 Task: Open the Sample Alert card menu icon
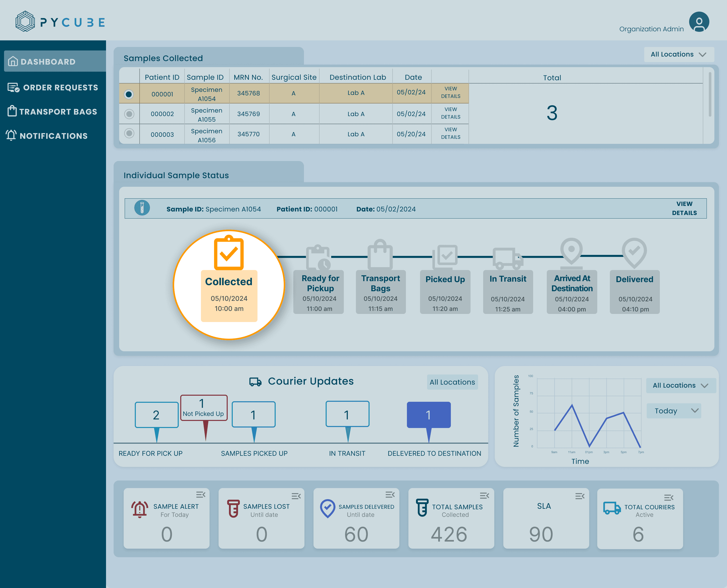tap(200, 495)
